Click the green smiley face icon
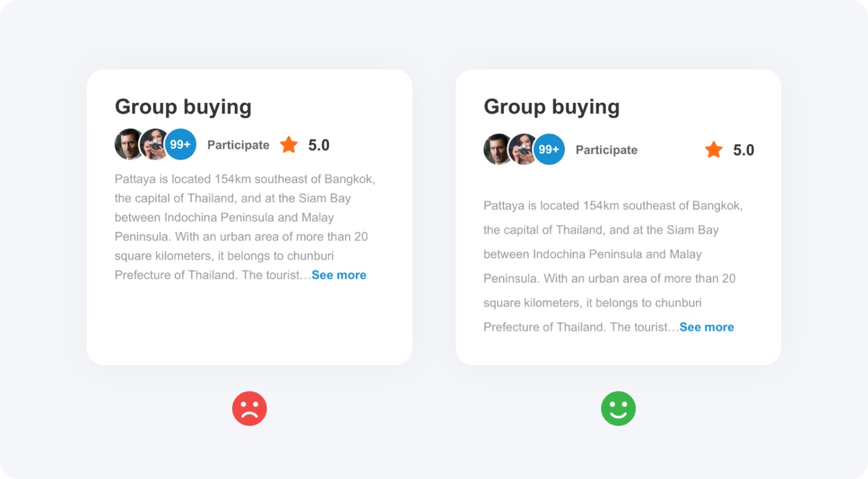The width and height of the screenshot is (868, 479). tap(618, 408)
